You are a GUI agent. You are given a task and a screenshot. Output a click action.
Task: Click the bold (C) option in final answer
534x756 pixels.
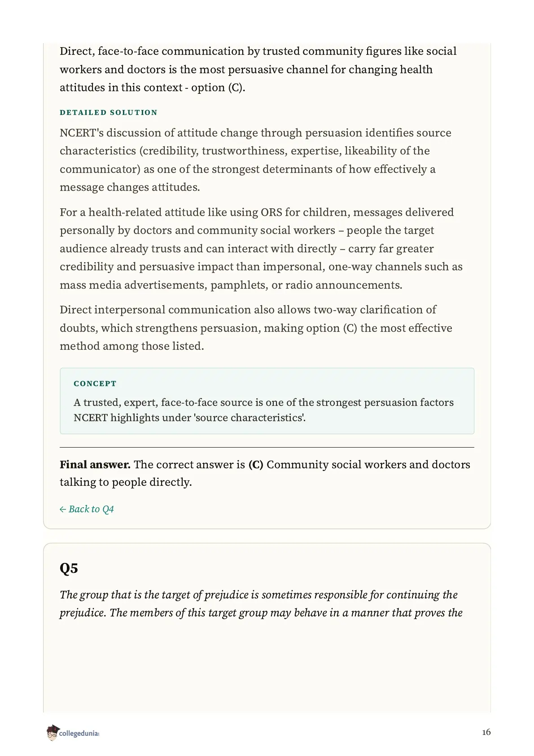click(256, 464)
